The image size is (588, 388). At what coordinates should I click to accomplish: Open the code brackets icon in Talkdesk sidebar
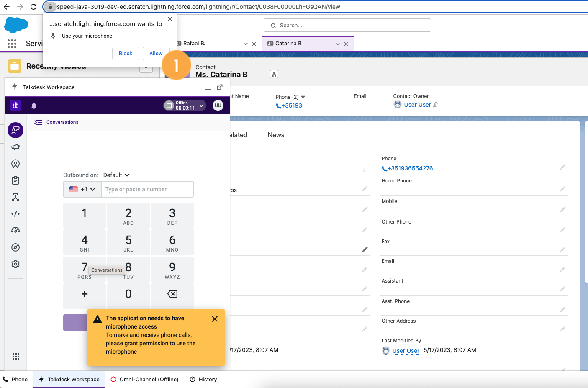[15, 214]
